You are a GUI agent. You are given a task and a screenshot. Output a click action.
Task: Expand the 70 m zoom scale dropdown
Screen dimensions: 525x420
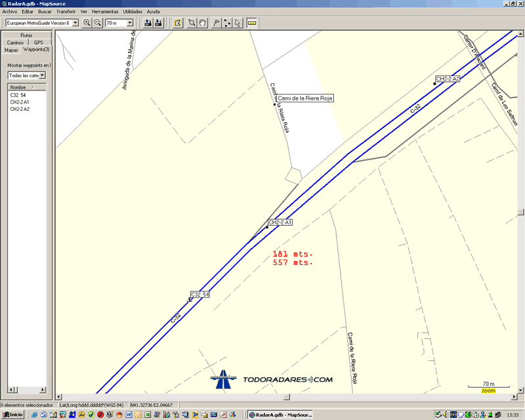(x=130, y=23)
